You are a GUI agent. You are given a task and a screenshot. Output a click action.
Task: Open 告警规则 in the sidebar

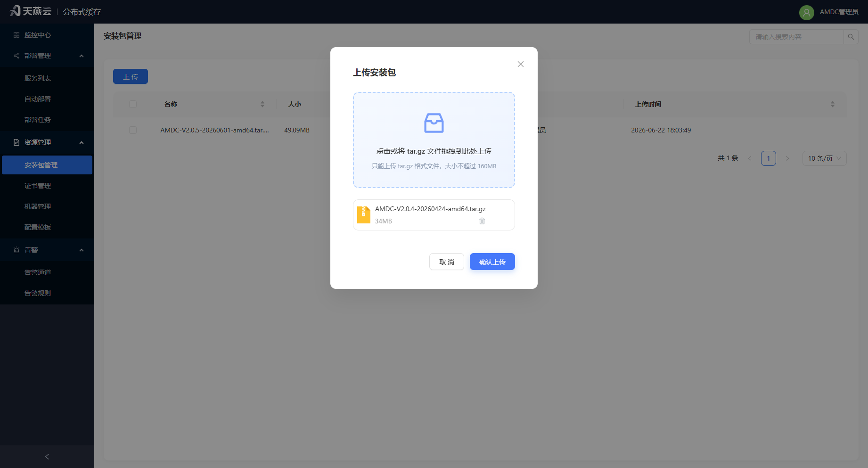[47, 293]
